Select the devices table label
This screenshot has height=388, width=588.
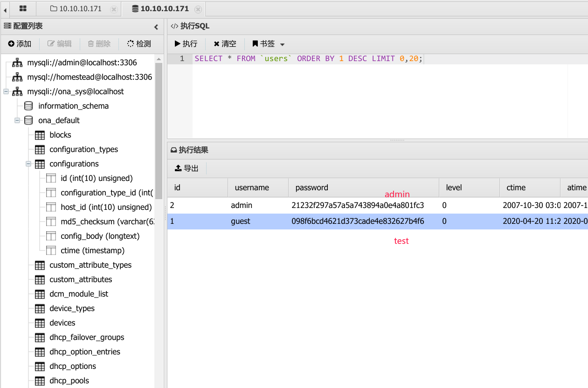click(62, 323)
